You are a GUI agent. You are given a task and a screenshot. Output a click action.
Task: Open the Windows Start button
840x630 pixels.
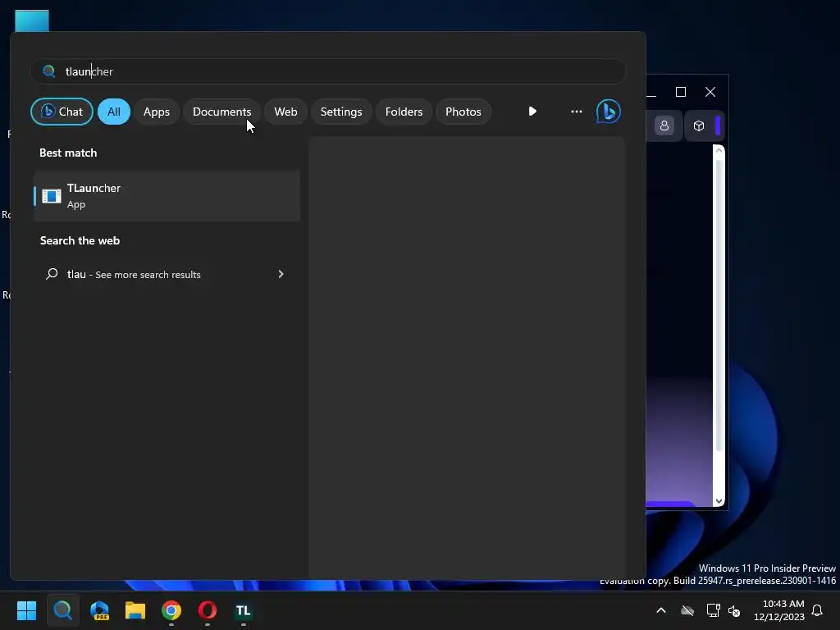point(26,610)
